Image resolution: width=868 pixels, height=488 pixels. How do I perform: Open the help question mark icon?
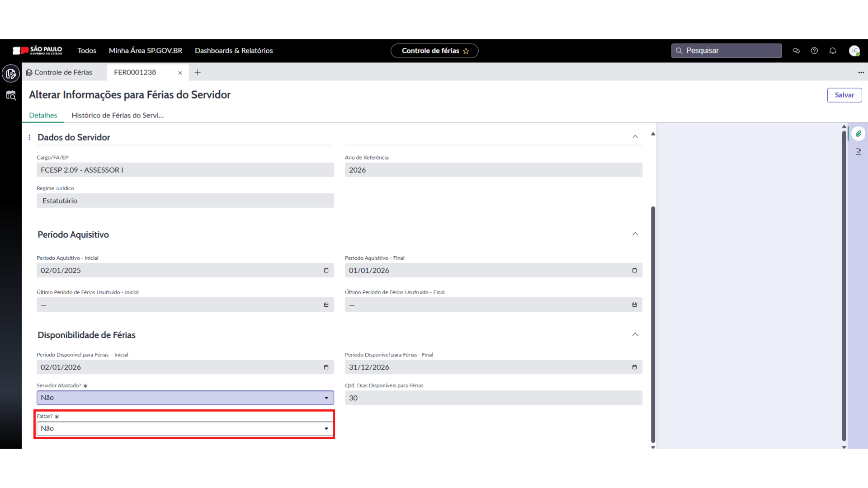[x=814, y=51]
